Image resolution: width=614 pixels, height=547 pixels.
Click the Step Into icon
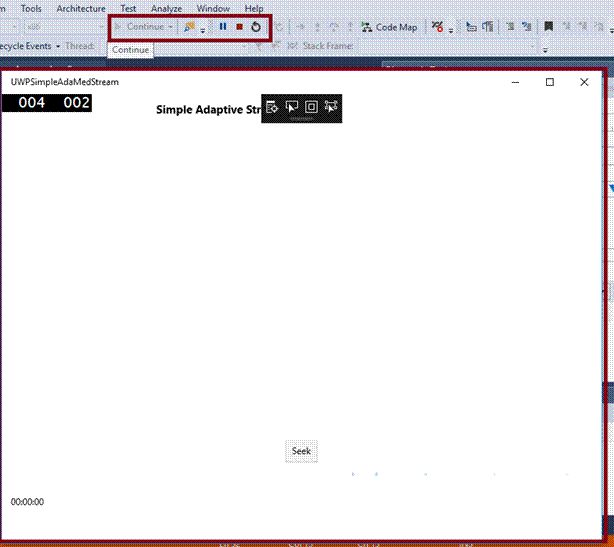[x=317, y=27]
